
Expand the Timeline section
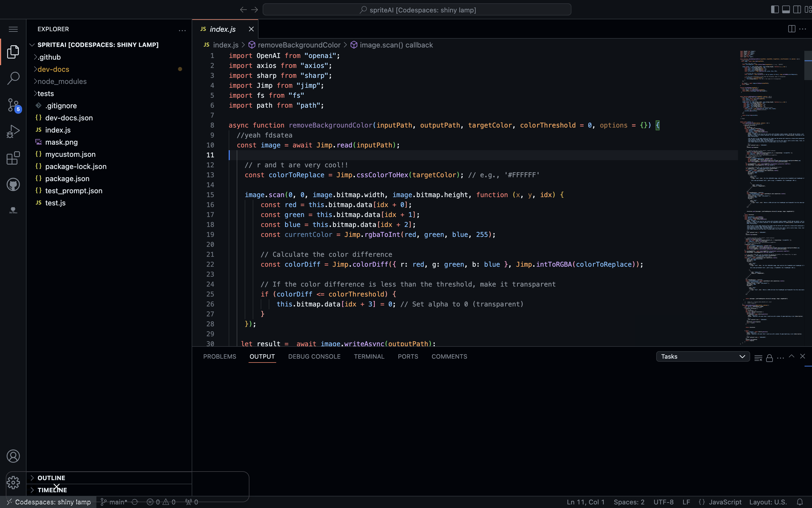pos(52,490)
